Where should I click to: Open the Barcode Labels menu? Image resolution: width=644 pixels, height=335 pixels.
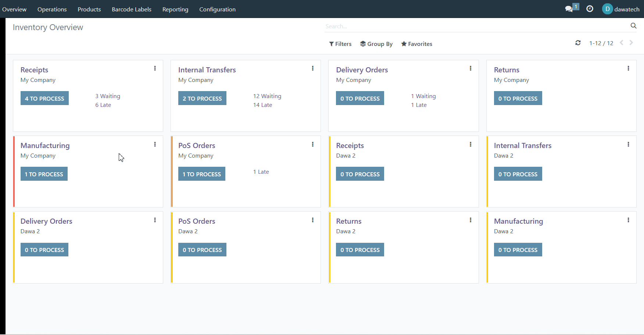point(132,9)
